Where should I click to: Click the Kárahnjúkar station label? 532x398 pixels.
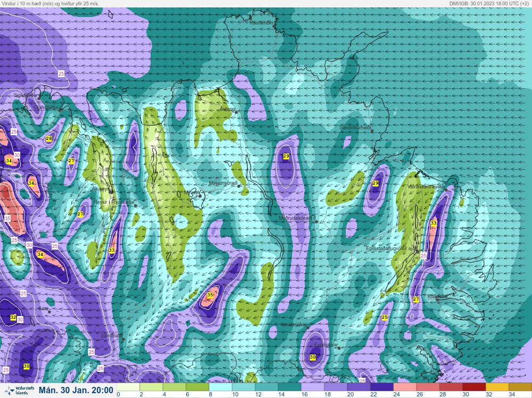(293, 325)
